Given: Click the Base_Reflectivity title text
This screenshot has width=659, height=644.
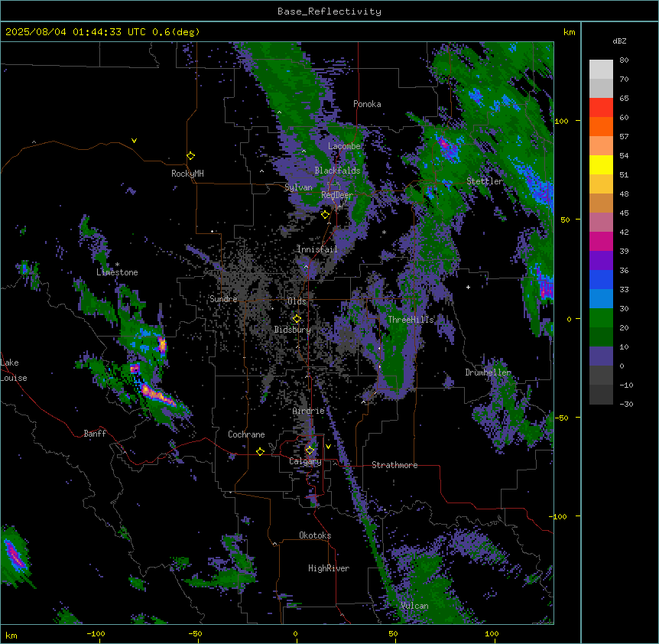Looking at the screenshot, I should pyautogui.click(x=329, y=11).
